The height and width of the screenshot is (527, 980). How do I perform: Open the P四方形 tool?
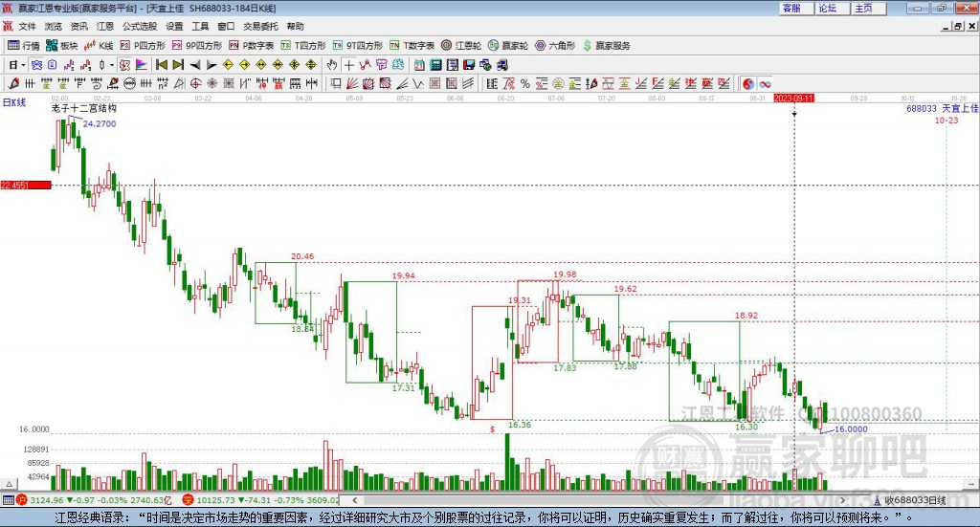pos(143,46)
